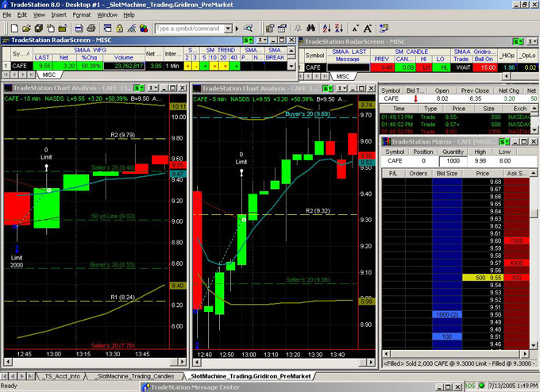
Task: Click the olive desktop folder toolbar icon
Action: point(62,29)
